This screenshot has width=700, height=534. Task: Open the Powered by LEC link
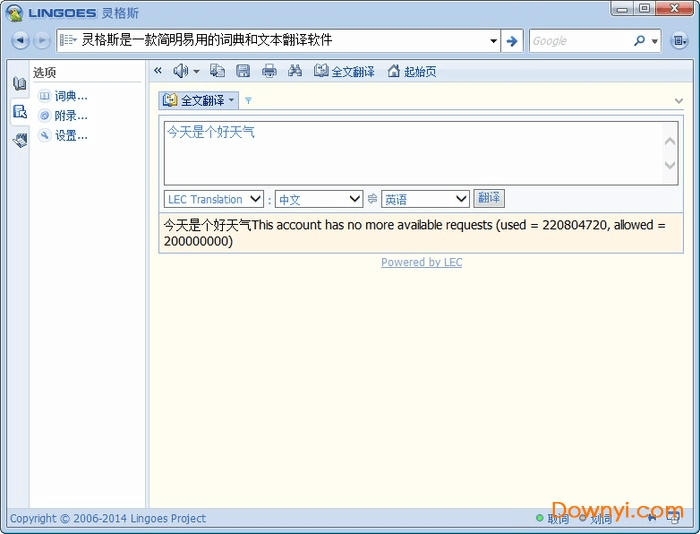421,262
